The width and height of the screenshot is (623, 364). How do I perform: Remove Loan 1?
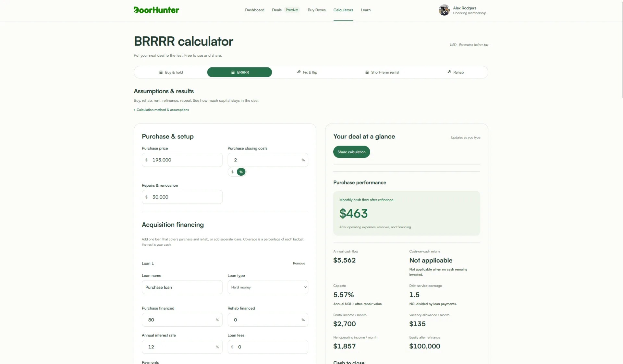pyautogui.click(x=299, y=264)
